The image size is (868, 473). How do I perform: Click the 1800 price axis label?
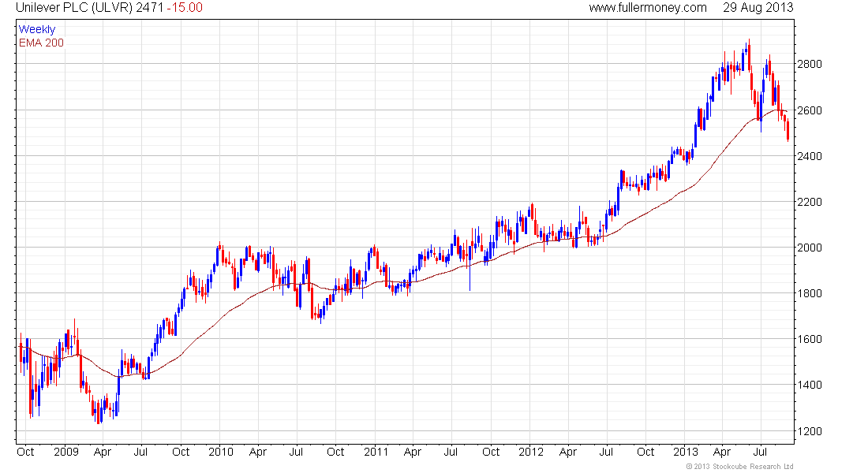point(810,294)
